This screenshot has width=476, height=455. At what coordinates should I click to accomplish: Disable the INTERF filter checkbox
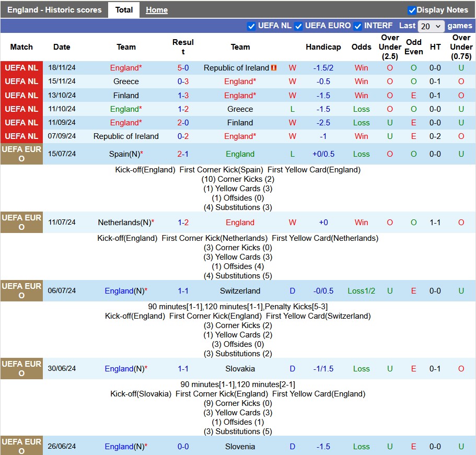[358, 26]
